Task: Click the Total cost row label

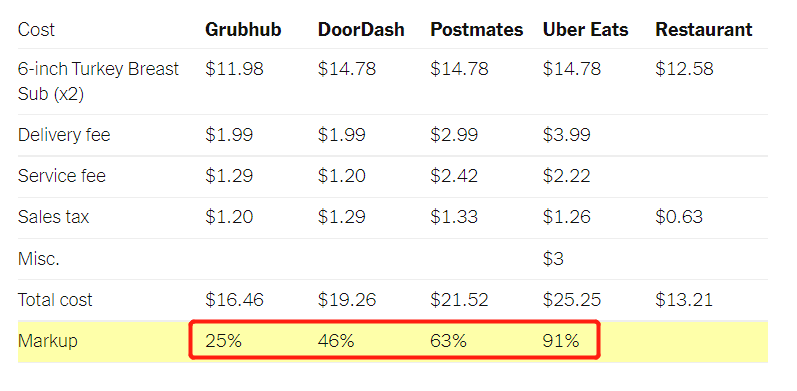Action: (55, 299)
